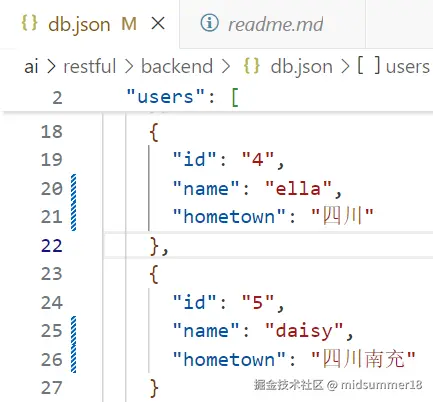Select the 'db.json' breadcrumb segment

coord(302,67)
